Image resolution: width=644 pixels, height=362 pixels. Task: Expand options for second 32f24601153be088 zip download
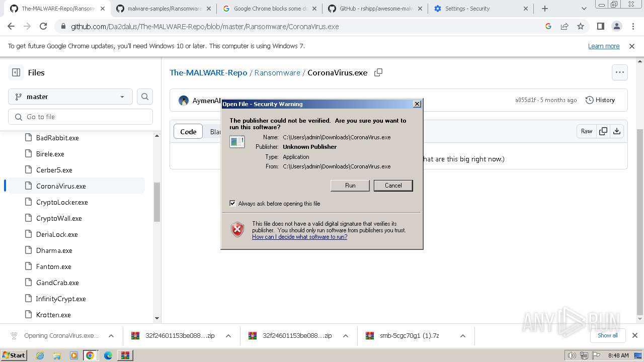[x=346, y=336]
